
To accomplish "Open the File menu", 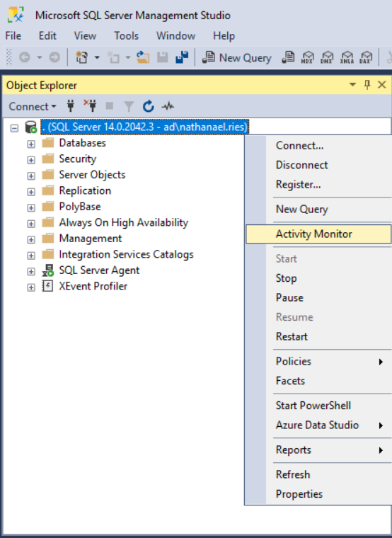I will (x=13, y=35).
